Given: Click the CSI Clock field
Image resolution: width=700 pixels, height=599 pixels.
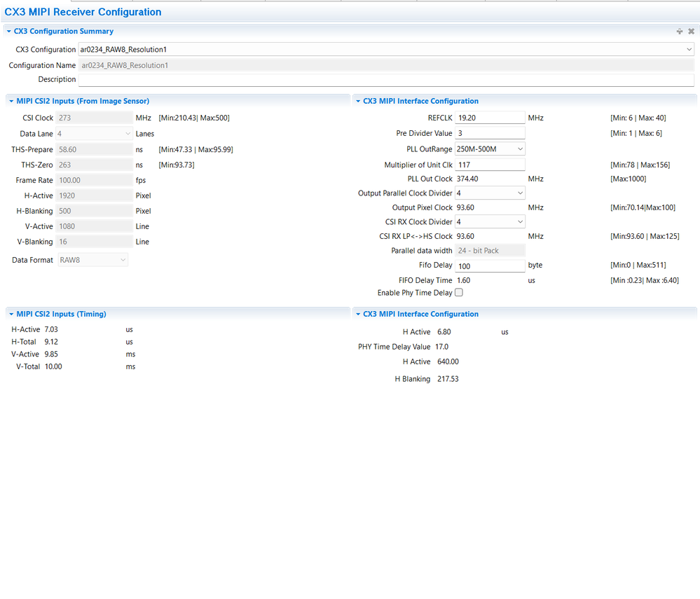Looking at the screenshot, I should point(94,118).
